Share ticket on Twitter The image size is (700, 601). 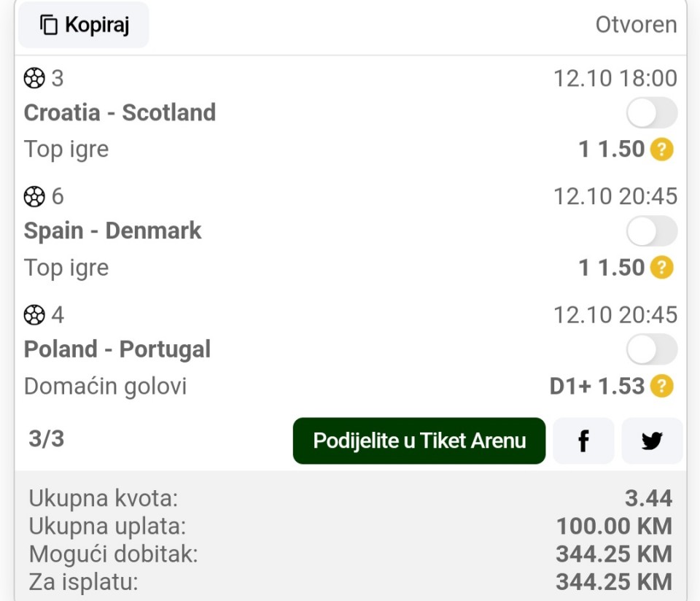(x=652, y=441)
